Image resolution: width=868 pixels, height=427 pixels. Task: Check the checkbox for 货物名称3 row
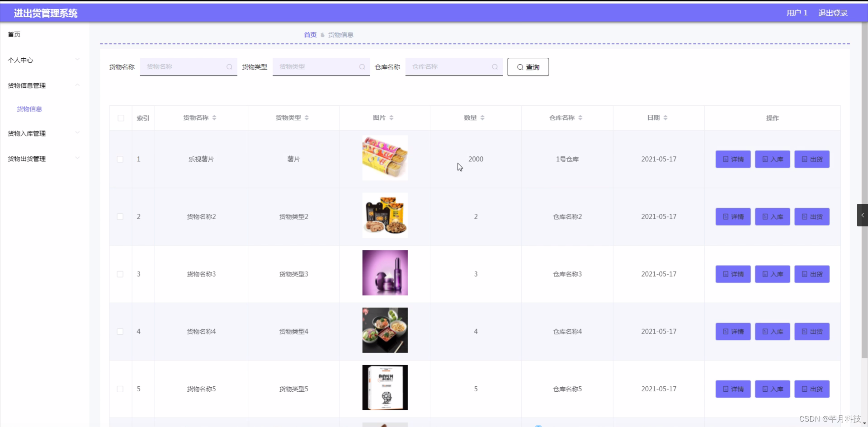point(120,274)
